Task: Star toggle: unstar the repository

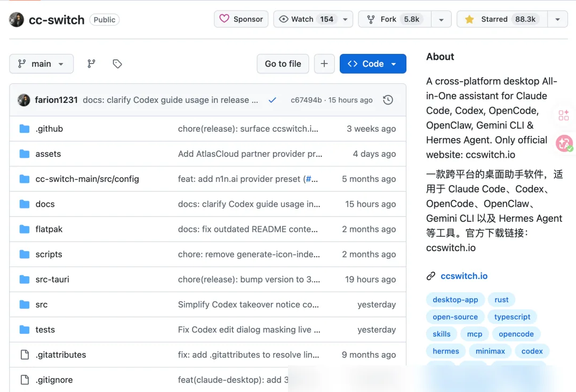Action: (502, 19)
